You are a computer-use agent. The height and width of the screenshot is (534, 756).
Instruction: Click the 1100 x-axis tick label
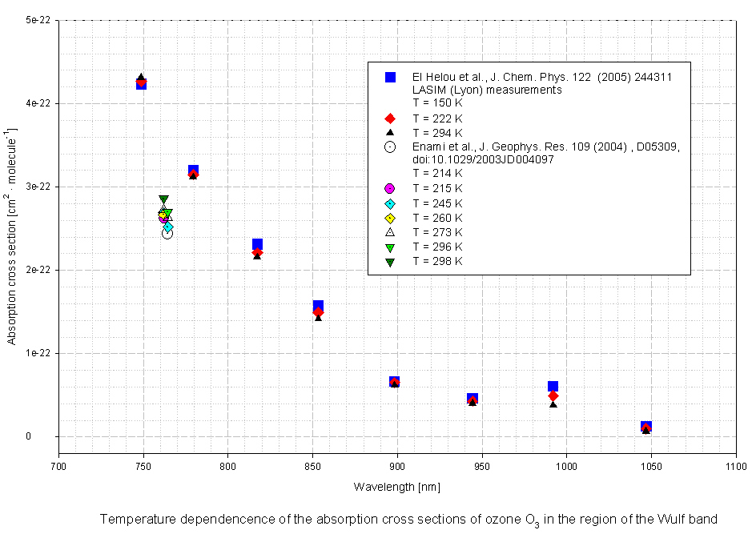click(x=735, y=466)
